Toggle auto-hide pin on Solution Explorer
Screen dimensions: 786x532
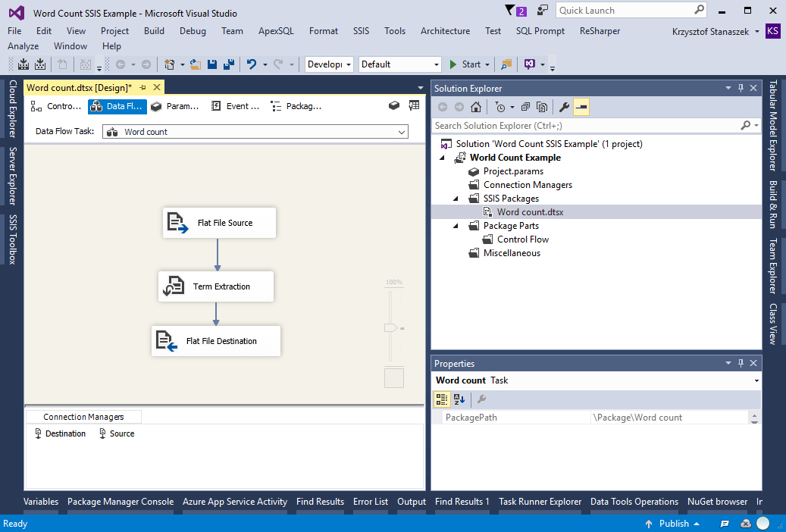(741, 88)
